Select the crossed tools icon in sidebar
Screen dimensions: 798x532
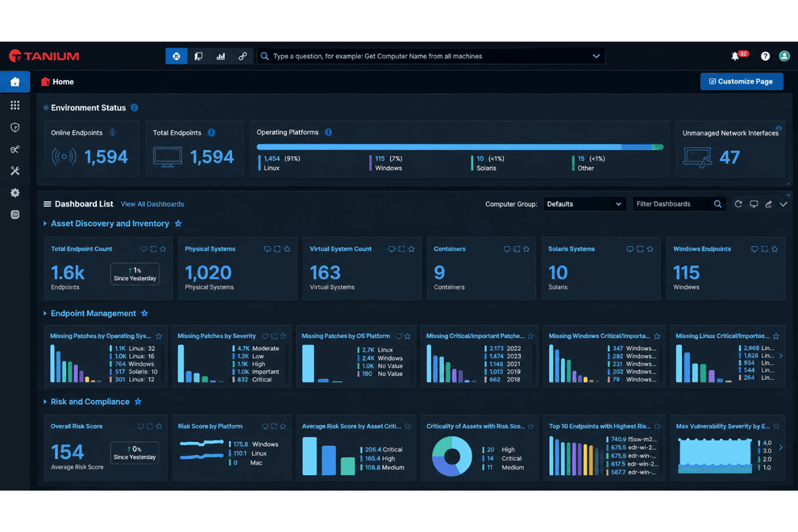tap(15, 171)
